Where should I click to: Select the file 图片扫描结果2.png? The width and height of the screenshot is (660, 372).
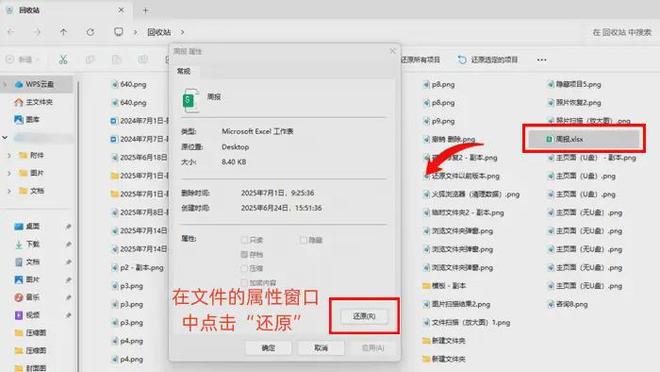[456, 304]
